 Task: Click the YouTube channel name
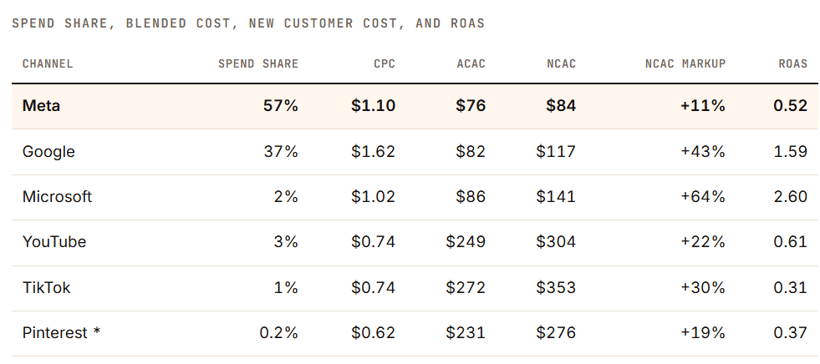click(54, 242)
